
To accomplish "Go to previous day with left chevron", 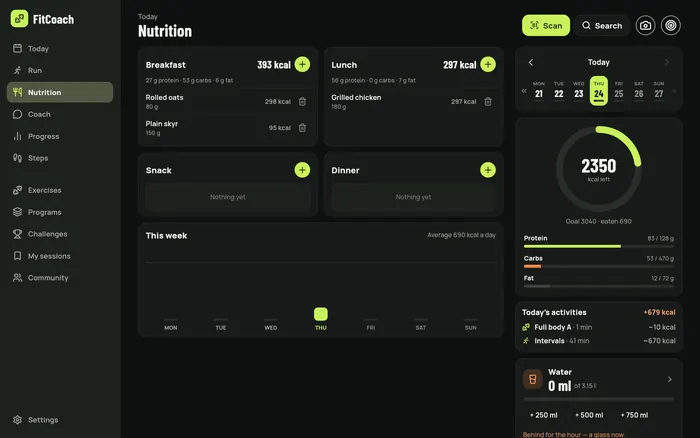I will (x=531, y=63).
